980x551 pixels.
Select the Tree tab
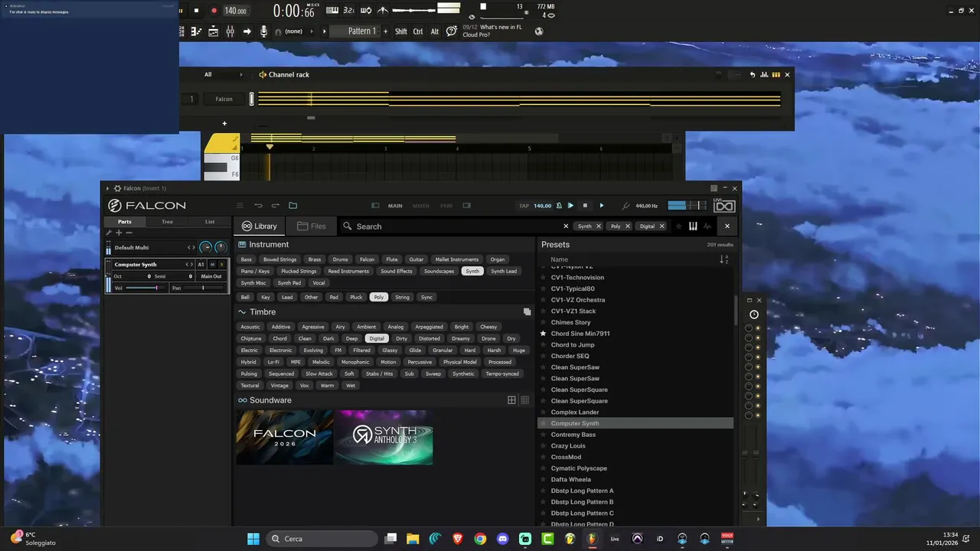pyautogui.click(x=167, y=222)
